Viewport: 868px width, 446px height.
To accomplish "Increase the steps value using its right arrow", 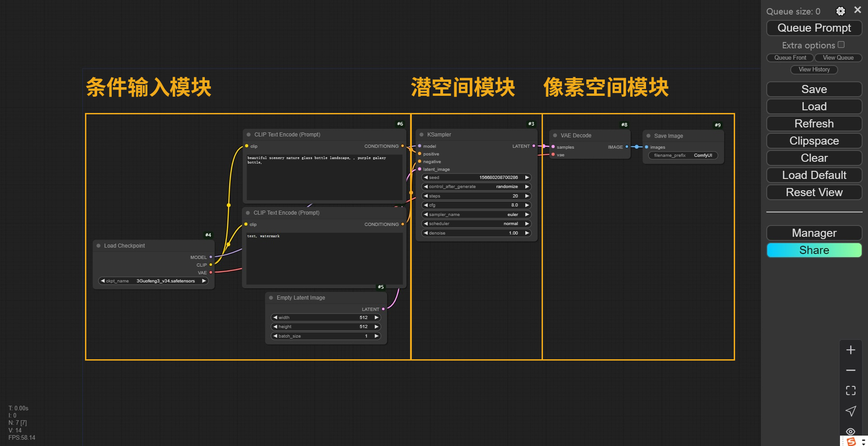I will tap(526, 196).
